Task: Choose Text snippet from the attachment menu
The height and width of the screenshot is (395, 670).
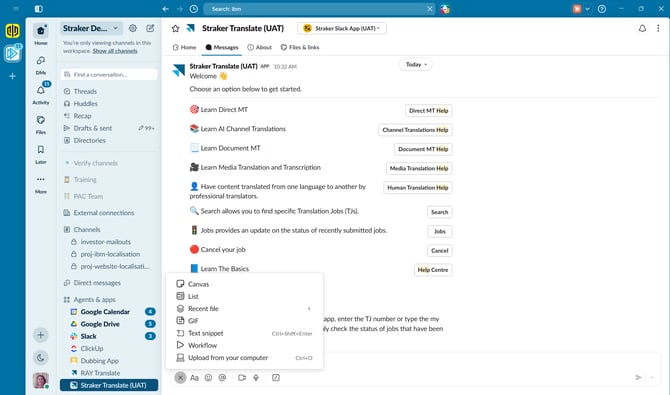Action: (244, 333)
